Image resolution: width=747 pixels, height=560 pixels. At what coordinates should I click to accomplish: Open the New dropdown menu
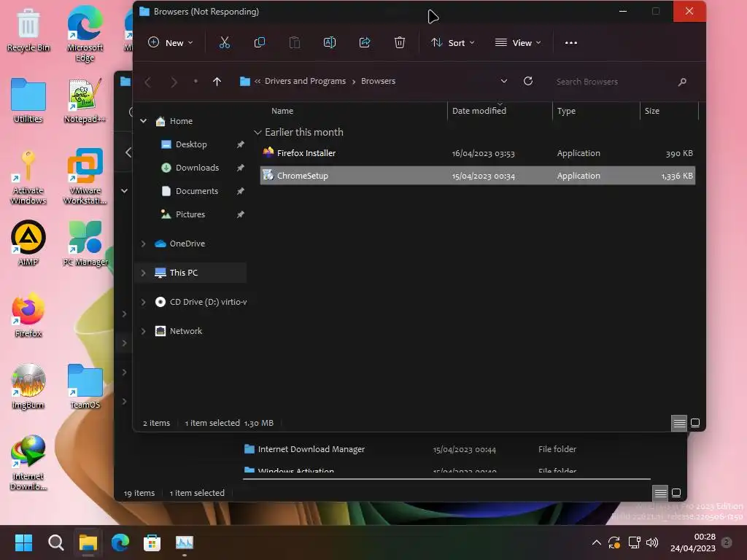(171, 43)
